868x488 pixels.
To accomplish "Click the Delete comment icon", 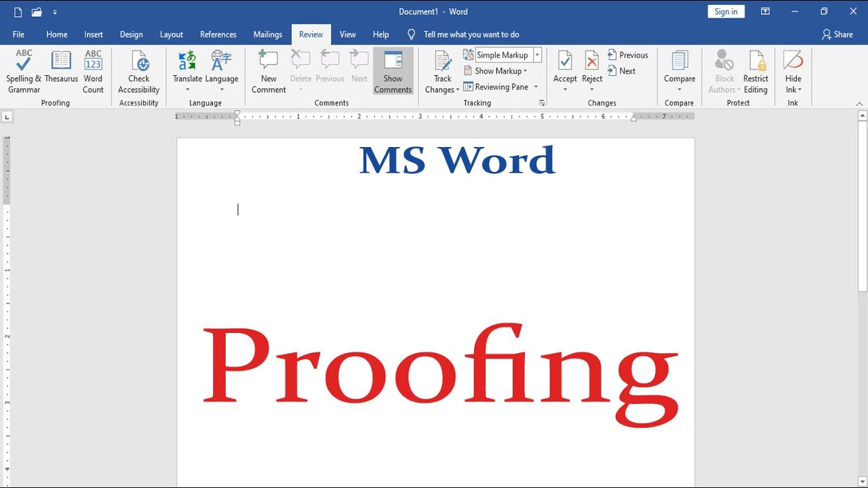I will point(300,60).
